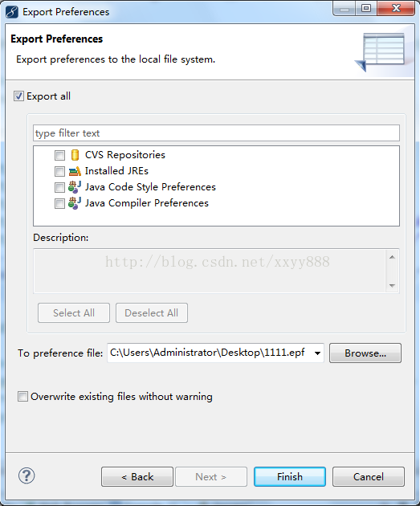420x506 pixels.
Task: Click the maximize window button
Action: 366,8
